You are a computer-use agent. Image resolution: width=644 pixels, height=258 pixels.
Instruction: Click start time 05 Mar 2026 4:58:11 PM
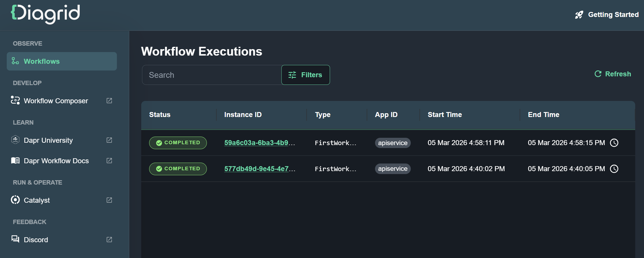pyautogui.click(x=466, y=143)
